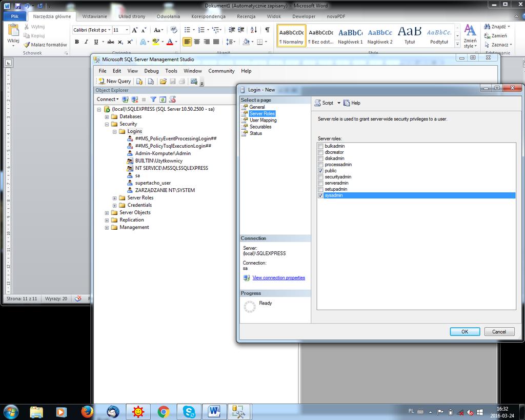The height and width of the screenshot is (420, 525).
Task: Check the diskadmin server role
Action: pos(321,158)
